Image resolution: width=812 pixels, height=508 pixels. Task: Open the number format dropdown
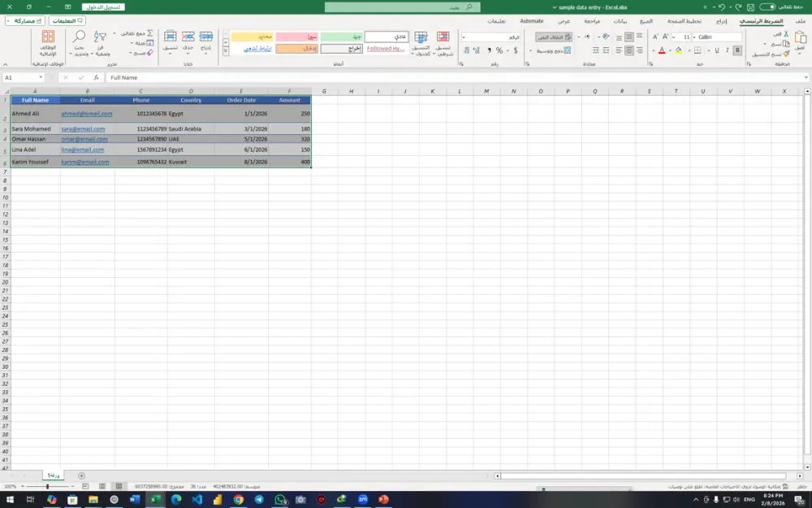464,37
